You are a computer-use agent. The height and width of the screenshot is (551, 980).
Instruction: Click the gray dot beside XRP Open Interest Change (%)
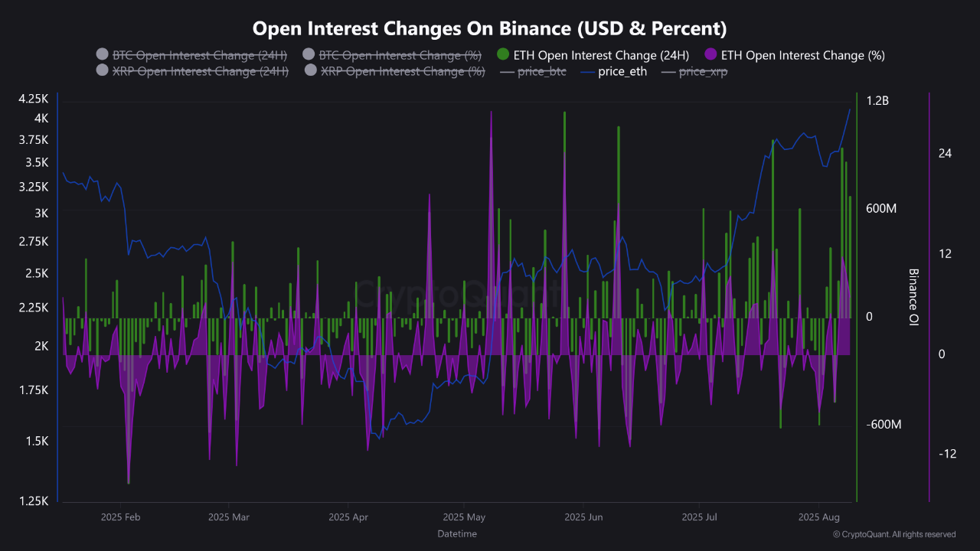coord(309,71)
